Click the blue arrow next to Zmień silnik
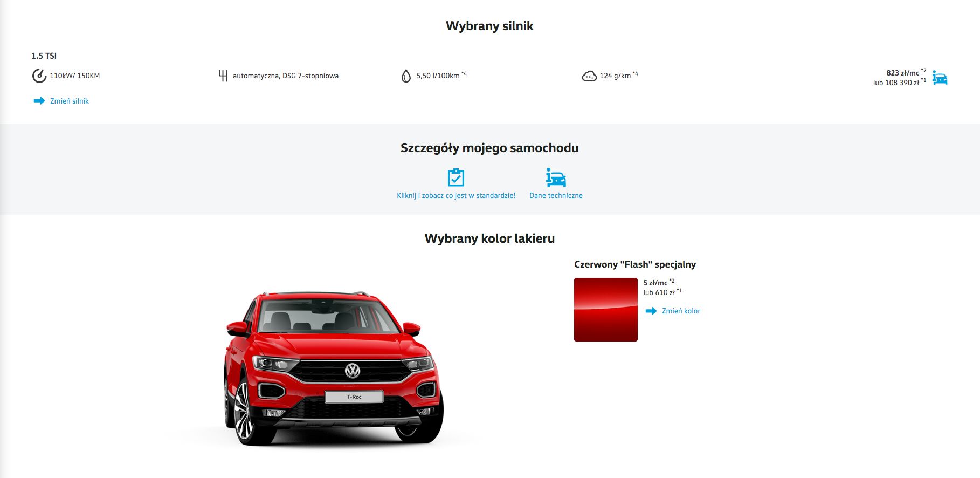 pyautogui.click(x=39, y=101)
